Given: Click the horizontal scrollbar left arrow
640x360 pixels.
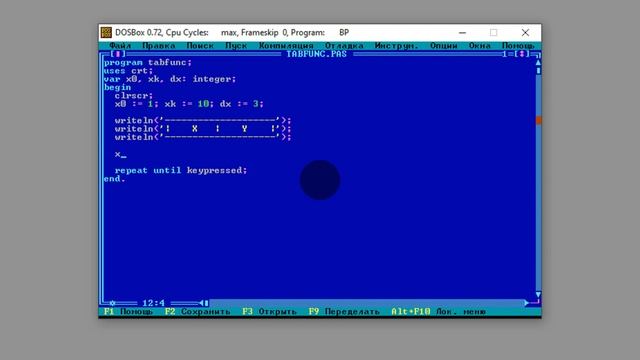Looking at the screenshot, I should [202, 303].
